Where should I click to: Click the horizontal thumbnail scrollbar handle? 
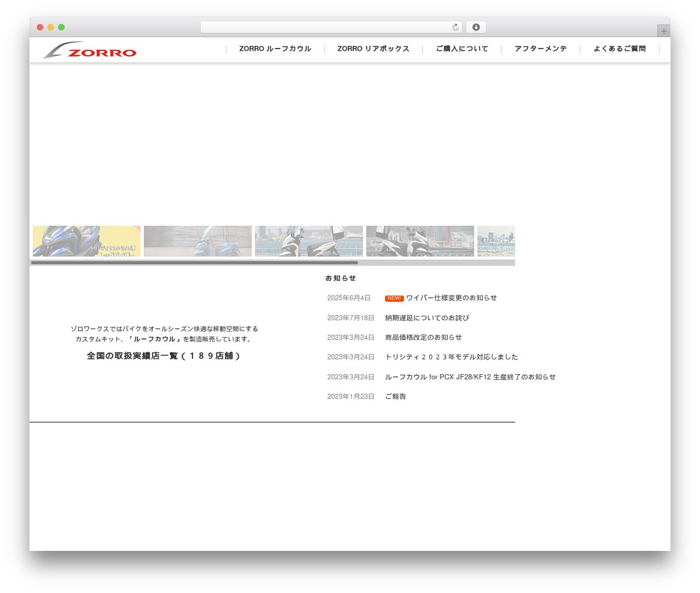195,263
